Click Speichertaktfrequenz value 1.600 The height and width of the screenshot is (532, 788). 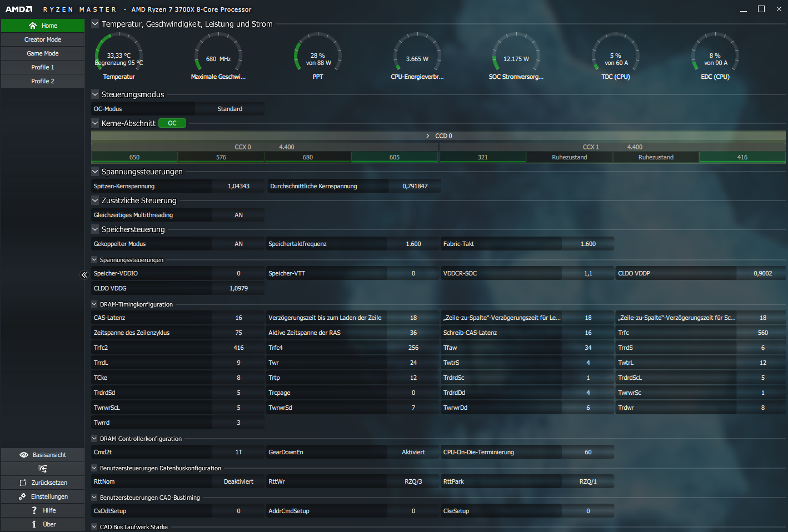tap(413, 244)
